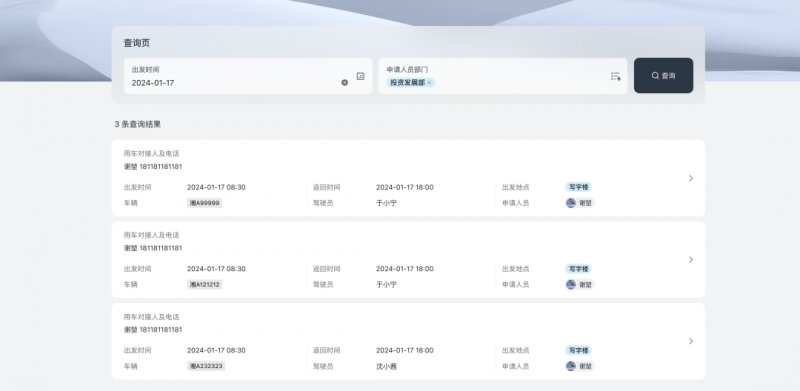
Task: Click 谢堃 avatar in second record
Action: pyautogui.click(x=571, y=284)
